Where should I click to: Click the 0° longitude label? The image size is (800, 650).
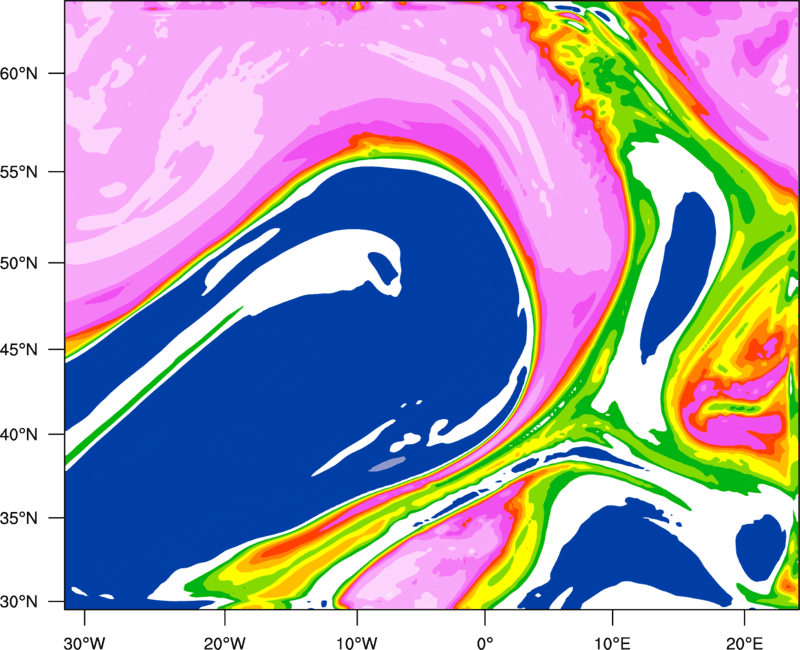pyautogui.click(x=485, y=643)
